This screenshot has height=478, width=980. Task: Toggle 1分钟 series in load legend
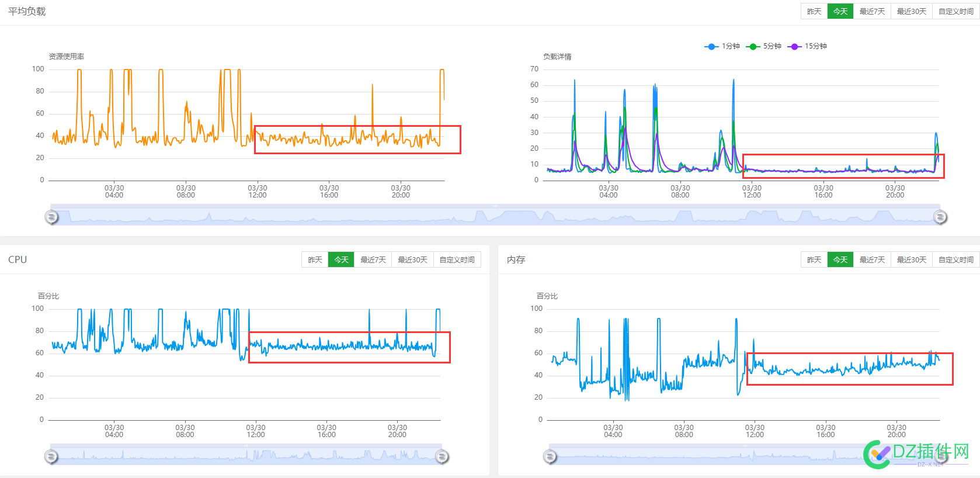coord(722,46)
